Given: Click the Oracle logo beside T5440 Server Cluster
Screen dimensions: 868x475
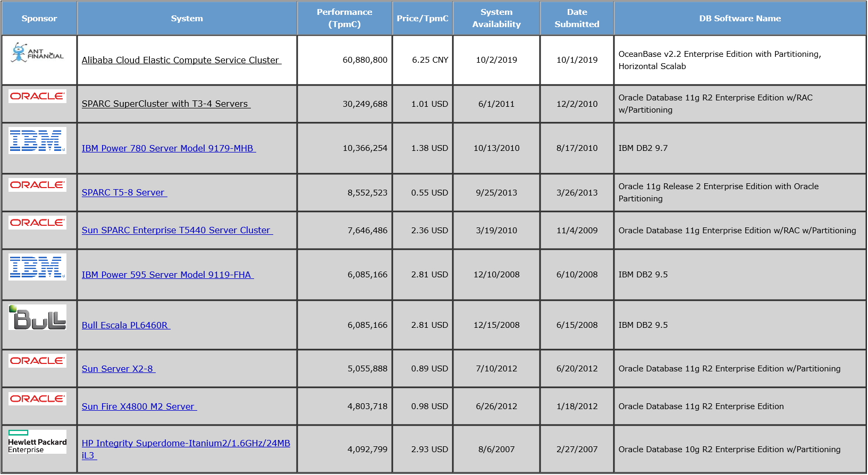Looking at the screenshot, I should pos(37,223).
